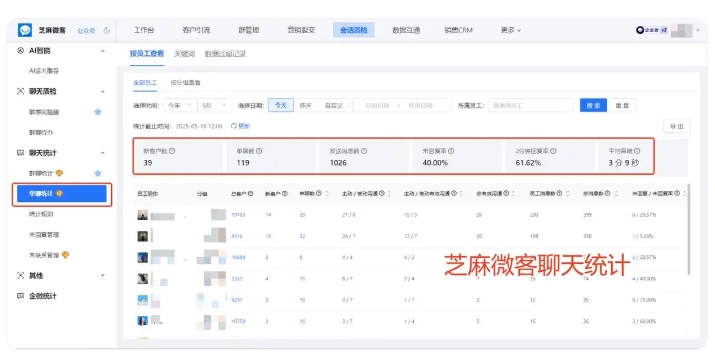Click help icon in 新客户 table header
This screenshot has width=715, height=361.
(x=285, y=194)
